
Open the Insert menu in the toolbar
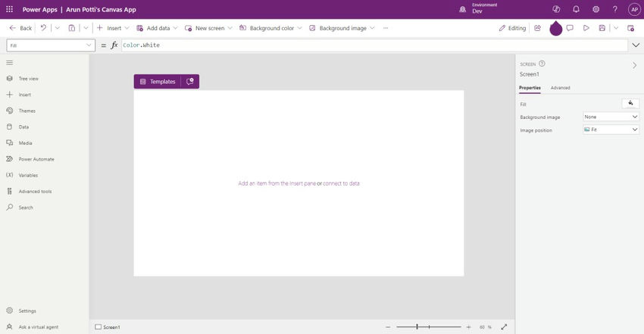tap(113, 28)
